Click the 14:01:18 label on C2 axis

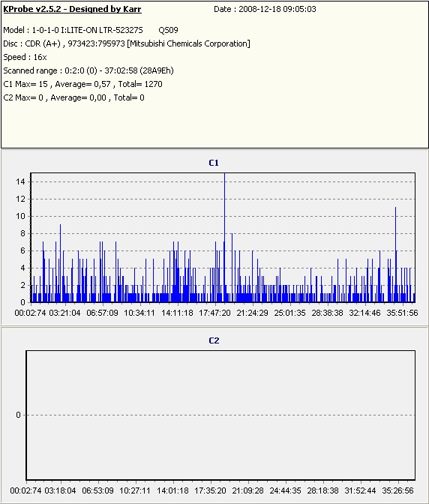coord(172,490)
